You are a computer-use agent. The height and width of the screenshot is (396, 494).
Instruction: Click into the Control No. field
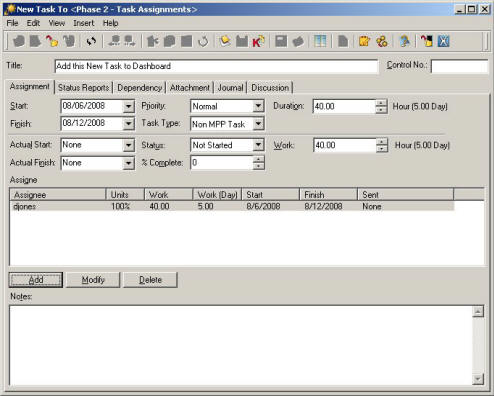(x=460, y=66)
